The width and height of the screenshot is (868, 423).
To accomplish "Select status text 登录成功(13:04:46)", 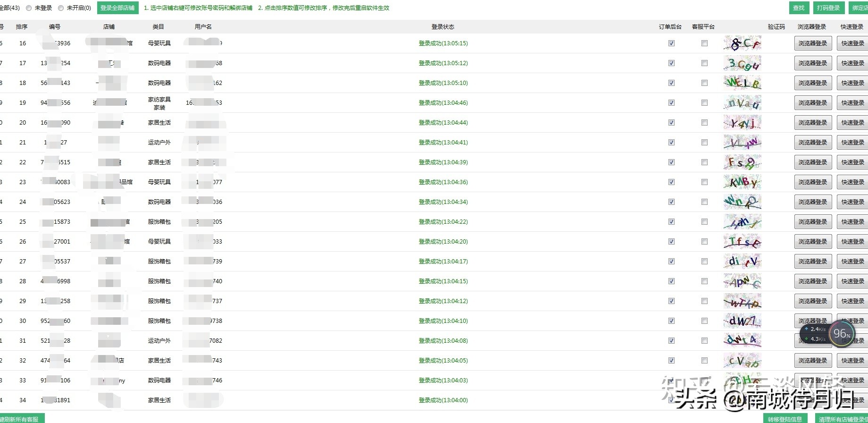I will [x=443, y=103].
